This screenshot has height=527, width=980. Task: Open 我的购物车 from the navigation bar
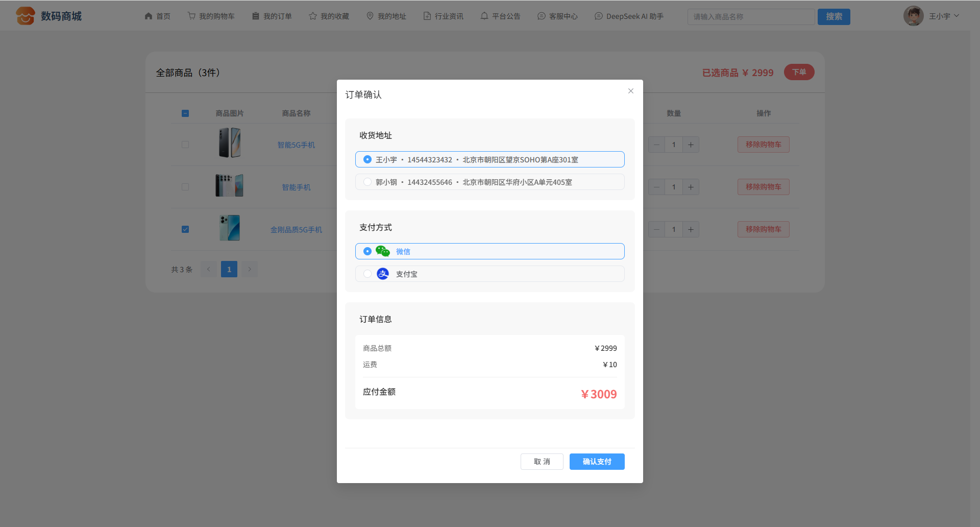(211, 16)
